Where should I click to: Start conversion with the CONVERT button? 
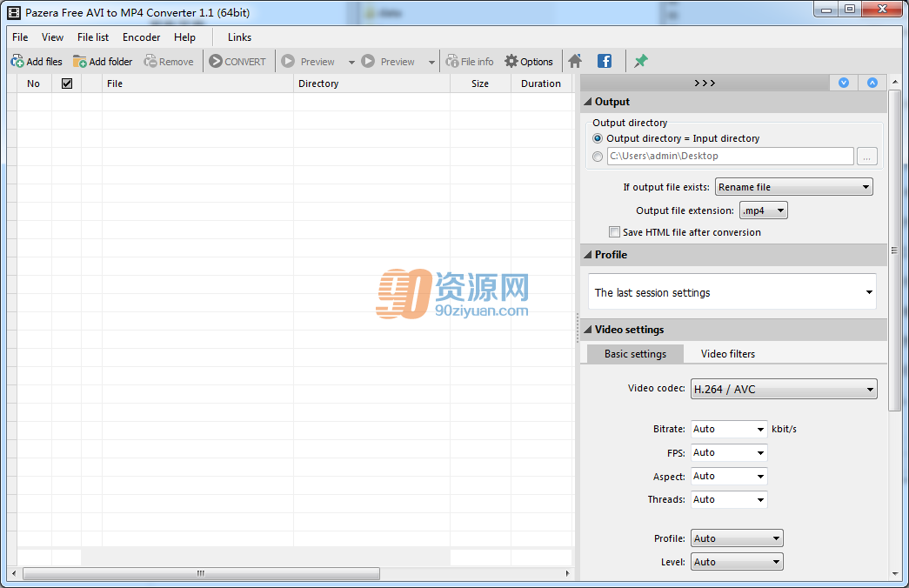[x=237, y=62]
